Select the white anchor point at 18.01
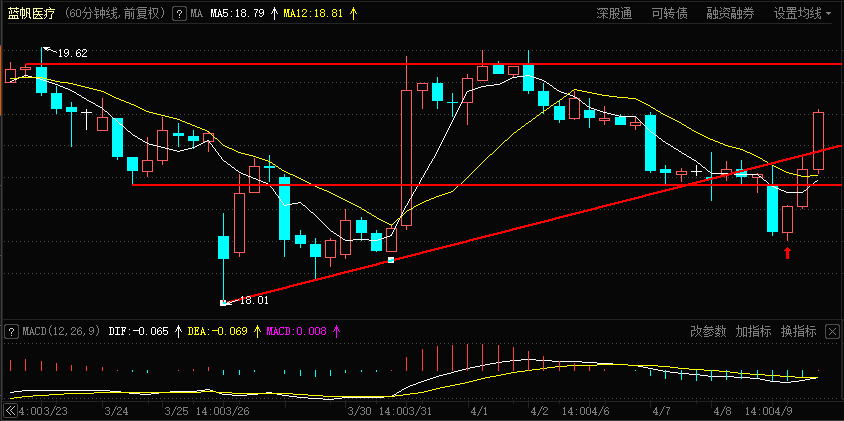Screen dimensions: 844x421 [223, 303]
